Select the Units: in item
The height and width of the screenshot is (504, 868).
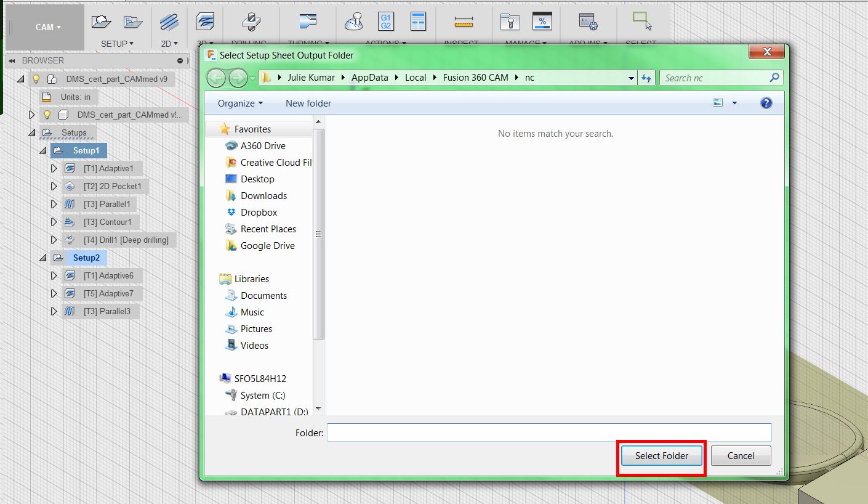point(76,97)
